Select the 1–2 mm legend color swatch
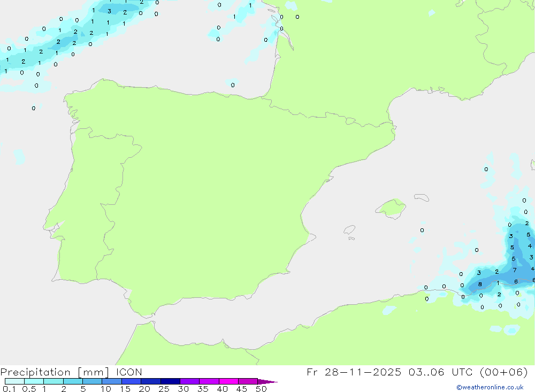 [x=53, y=381]
